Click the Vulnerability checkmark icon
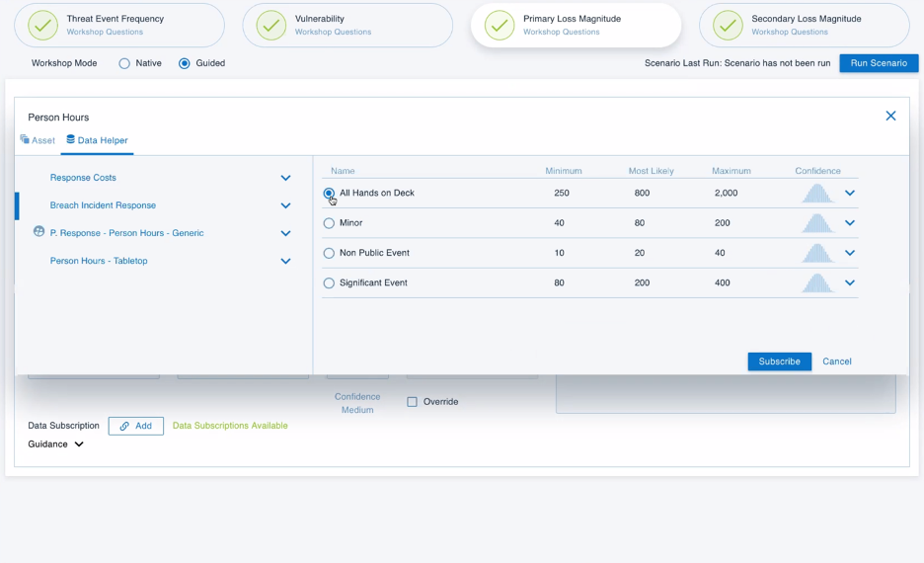This screenshot has width=924, height=563. (x=271, y=26)
